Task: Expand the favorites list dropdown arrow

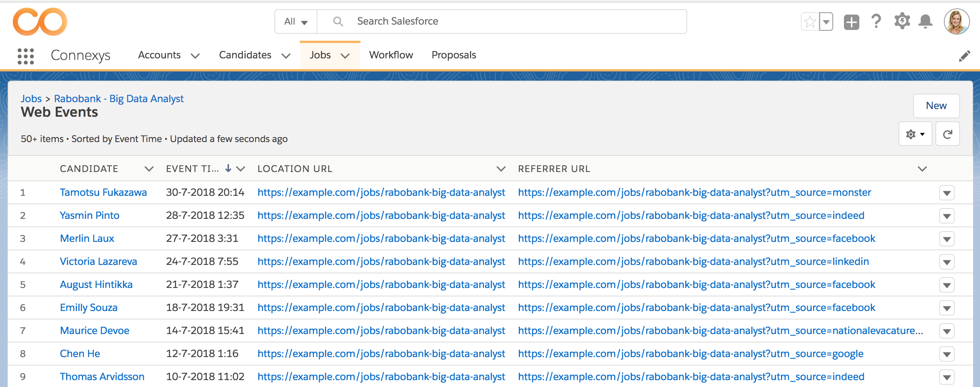Action: [826, 21]
